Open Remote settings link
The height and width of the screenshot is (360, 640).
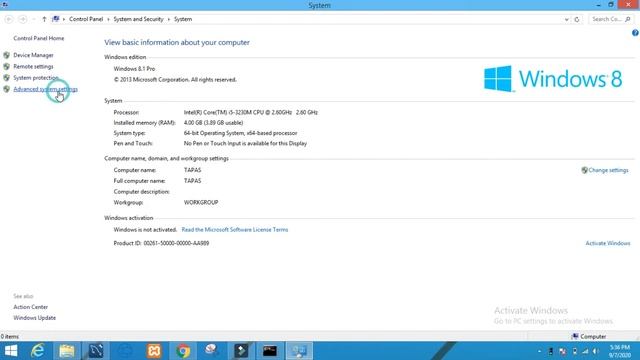[33, 67]
